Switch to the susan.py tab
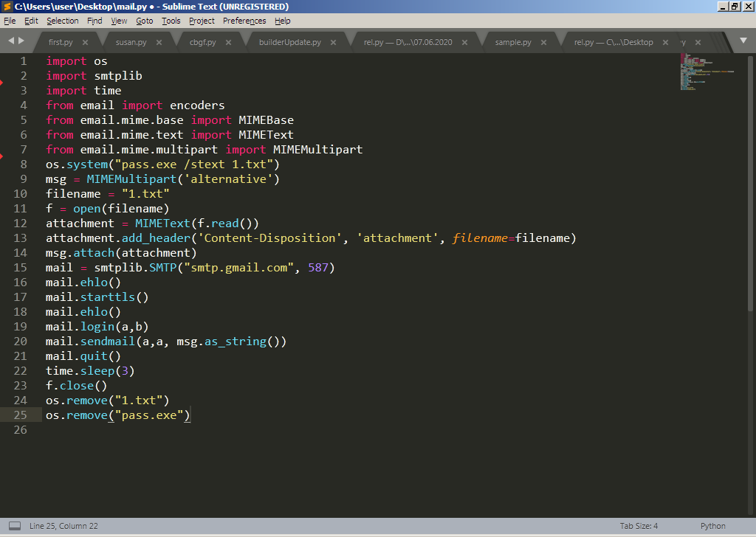The image size is (756, 537). click(x=131, y=42)
